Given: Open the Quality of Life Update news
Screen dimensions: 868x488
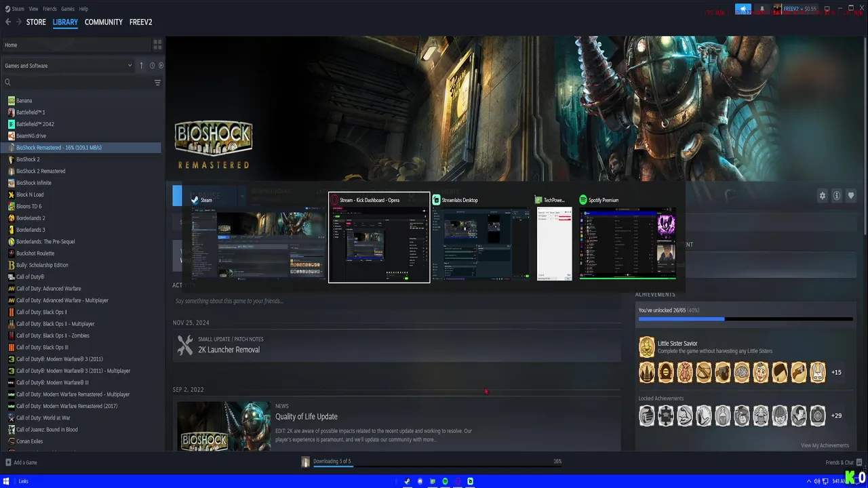Looking at the screenshot, I should [x=397, y=426].
